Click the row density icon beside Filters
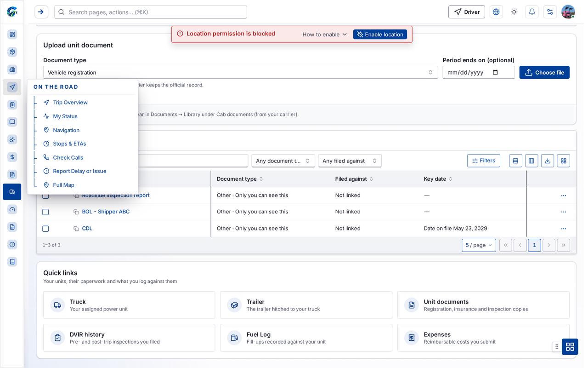The height and width of the screenshot is (368, 588). [515, 161]
